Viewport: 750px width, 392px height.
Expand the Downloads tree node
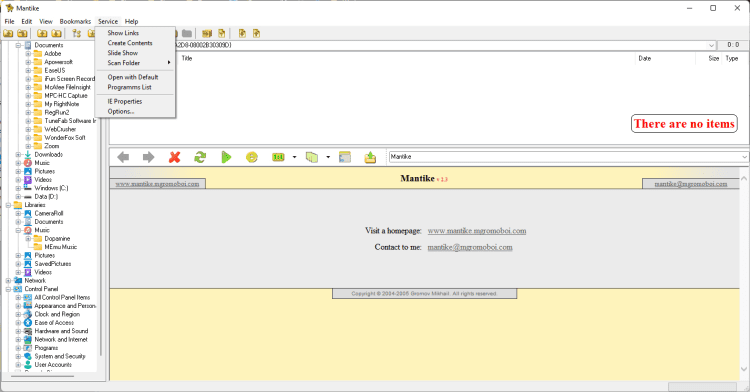(18, 154)
